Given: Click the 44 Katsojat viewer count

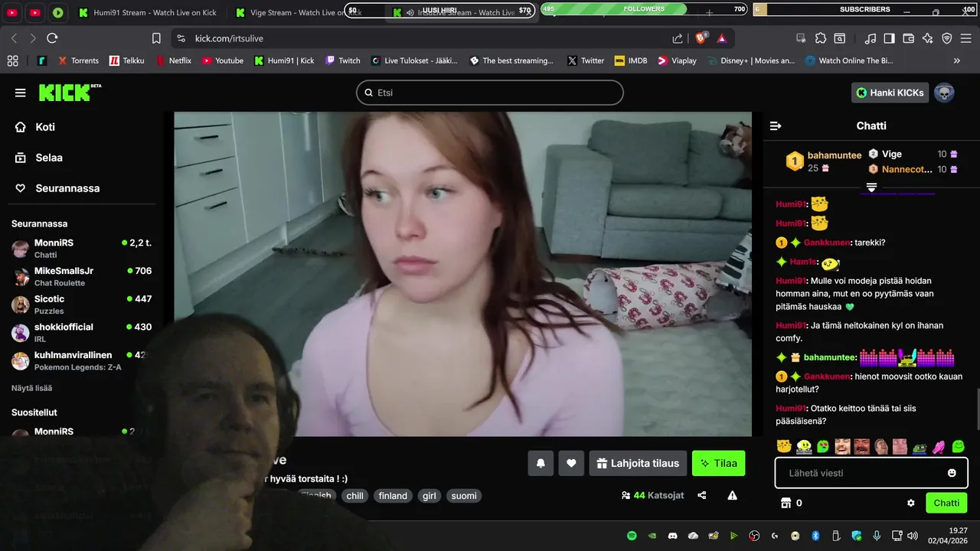Looking at the screenshot, I should [652, 496].
